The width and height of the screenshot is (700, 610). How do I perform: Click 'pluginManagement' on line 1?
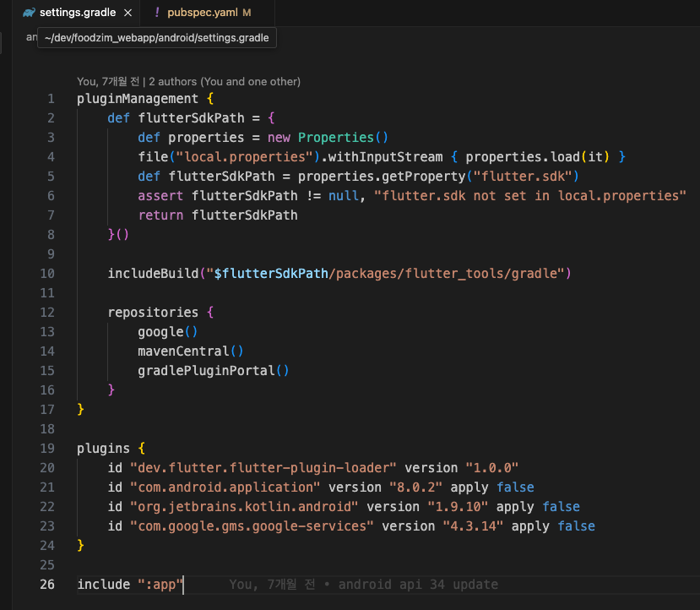138,99
